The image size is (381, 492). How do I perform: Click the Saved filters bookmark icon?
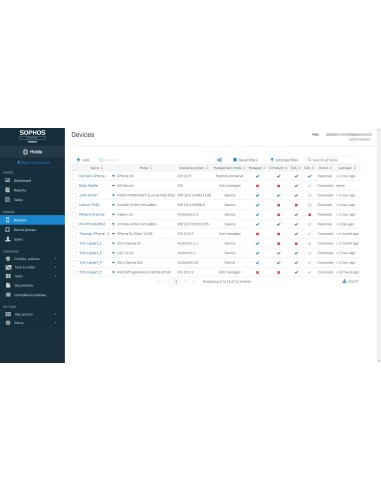click(235, 160)
